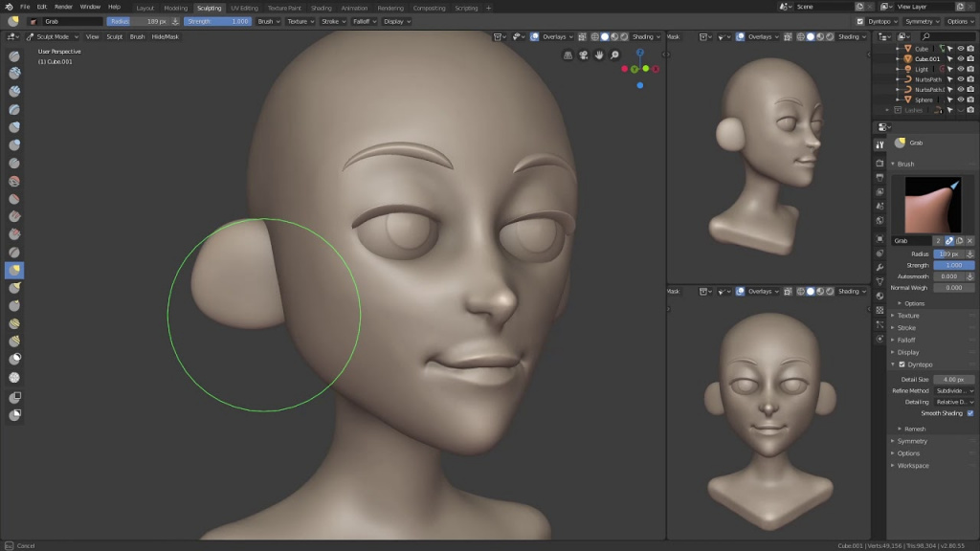Switch to the Modeling workspace tab
The height and width of the screenshot is (551, 980).
click(x=176, y=8)
